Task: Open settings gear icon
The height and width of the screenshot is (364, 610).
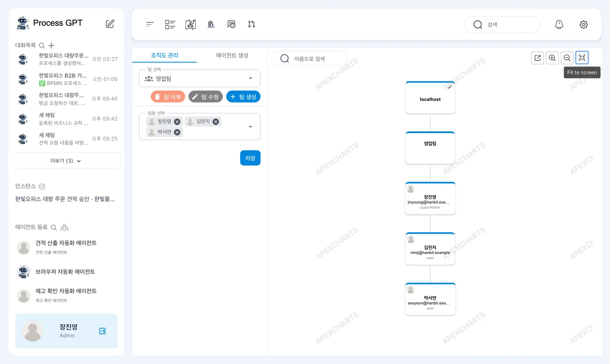Action: click(x=584, y=24)
